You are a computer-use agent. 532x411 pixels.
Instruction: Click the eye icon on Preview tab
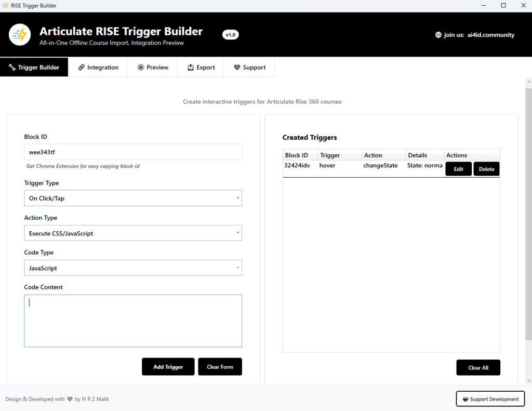(141, 68)
